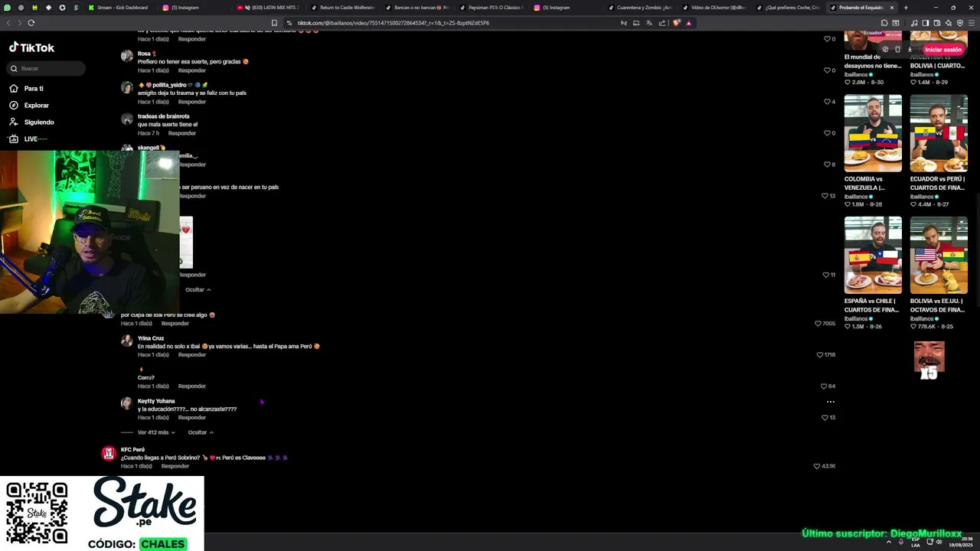Reload the page with browser refresh button

coord(31,23)
